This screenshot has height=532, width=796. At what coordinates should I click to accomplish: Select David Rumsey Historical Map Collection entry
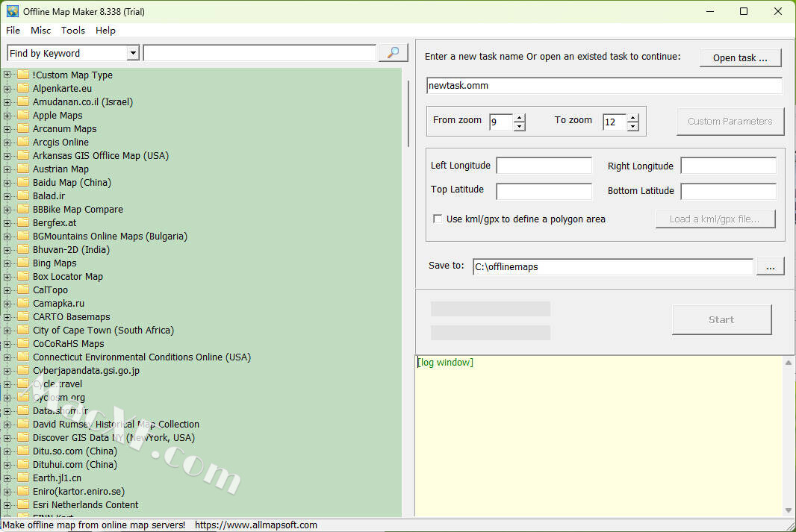point(116,424)
